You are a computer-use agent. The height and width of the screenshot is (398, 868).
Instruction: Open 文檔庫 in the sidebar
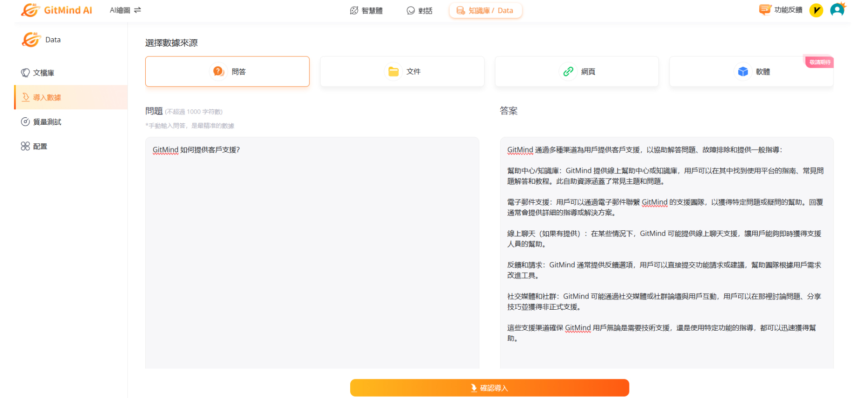coord(71,73)
